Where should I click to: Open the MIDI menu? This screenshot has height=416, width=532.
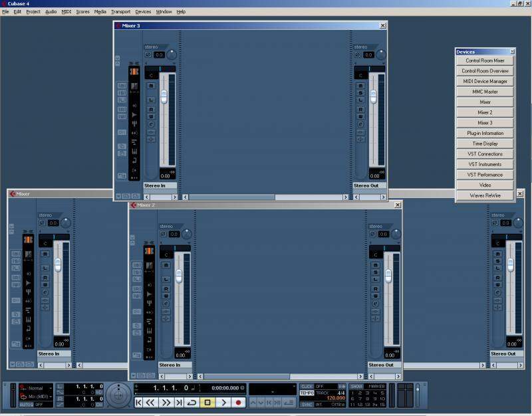[x=66, y=11]
